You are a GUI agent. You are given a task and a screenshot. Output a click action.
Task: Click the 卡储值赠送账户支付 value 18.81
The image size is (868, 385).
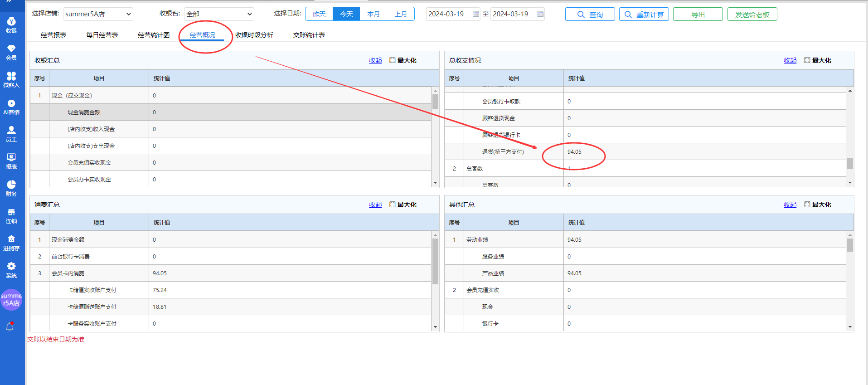click(x=160, y=307)
